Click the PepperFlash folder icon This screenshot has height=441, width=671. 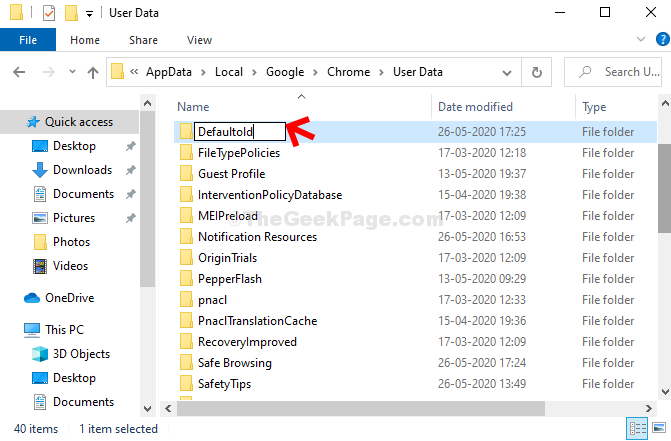[x=186, y=278]
